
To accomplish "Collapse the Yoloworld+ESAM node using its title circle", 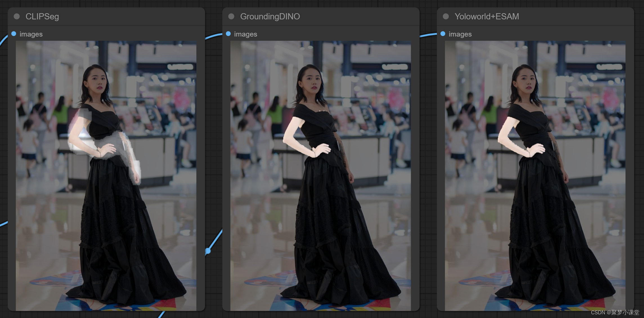I will tap(445, 16).
